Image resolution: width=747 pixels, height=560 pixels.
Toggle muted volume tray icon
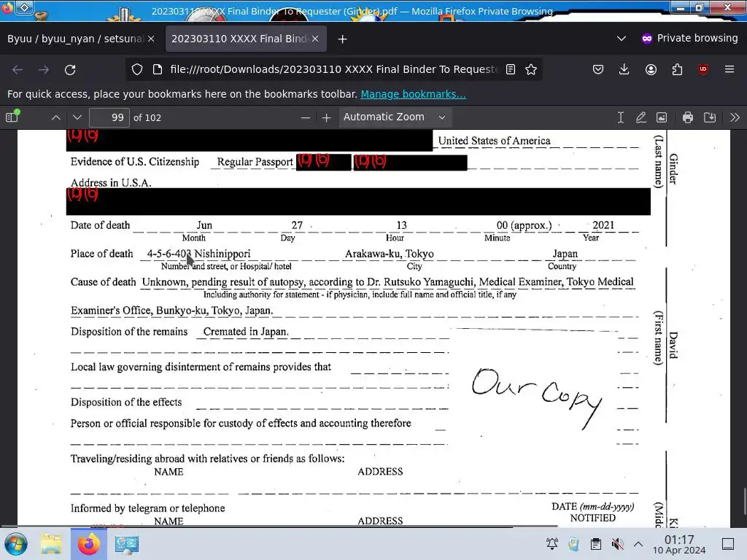617,544
